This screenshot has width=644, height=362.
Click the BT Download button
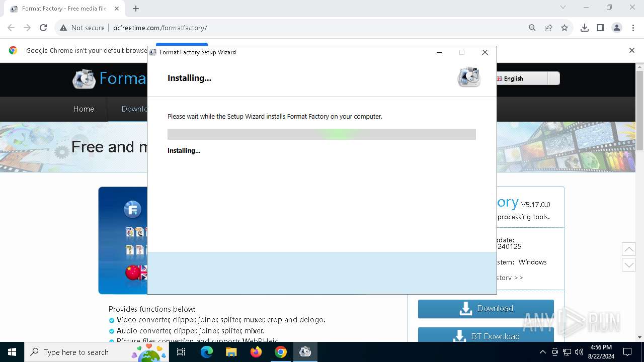[486, 335]
